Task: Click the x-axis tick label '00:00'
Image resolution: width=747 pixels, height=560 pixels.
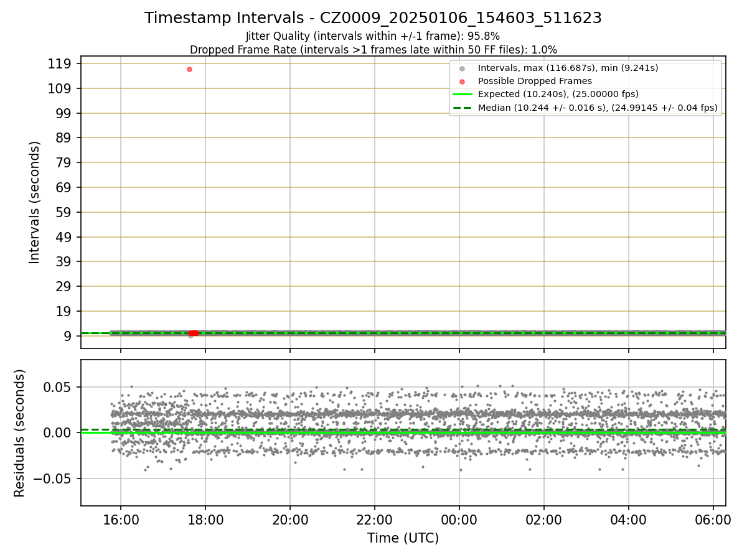Action: (459, 519)
